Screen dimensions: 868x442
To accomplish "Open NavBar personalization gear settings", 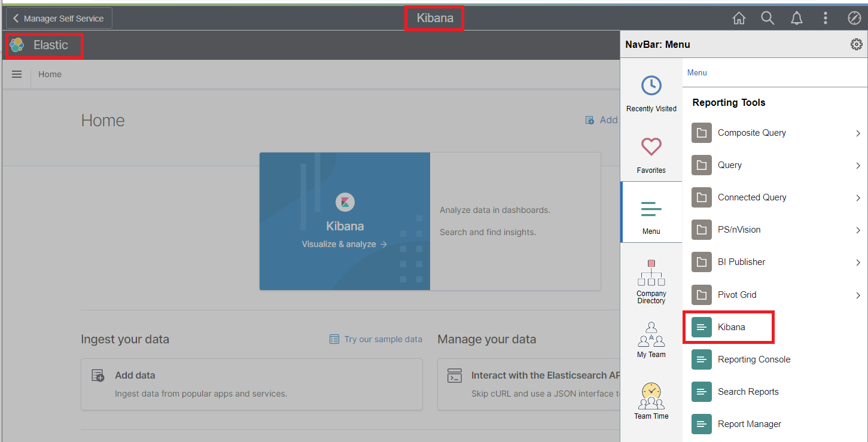I will [857, 44].
